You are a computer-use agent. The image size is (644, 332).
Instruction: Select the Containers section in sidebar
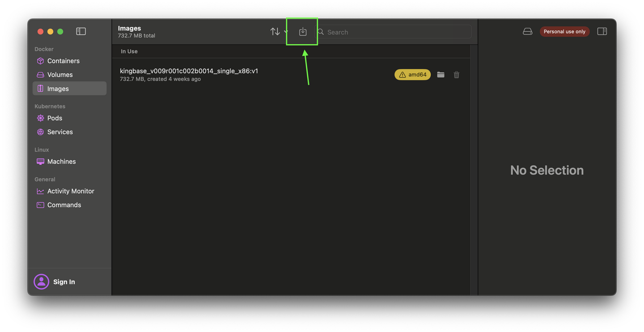coord(63,61)
